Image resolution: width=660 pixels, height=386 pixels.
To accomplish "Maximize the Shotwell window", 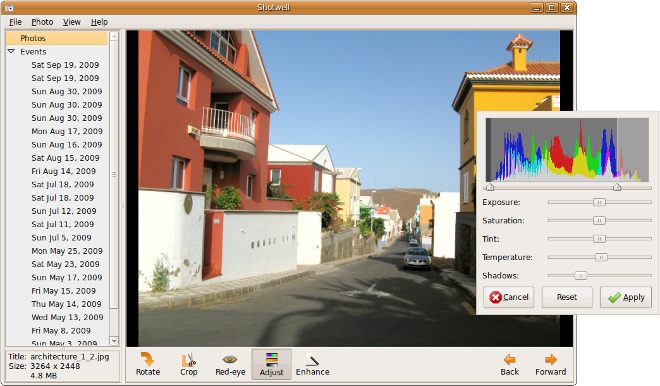I will coord(552,8).
